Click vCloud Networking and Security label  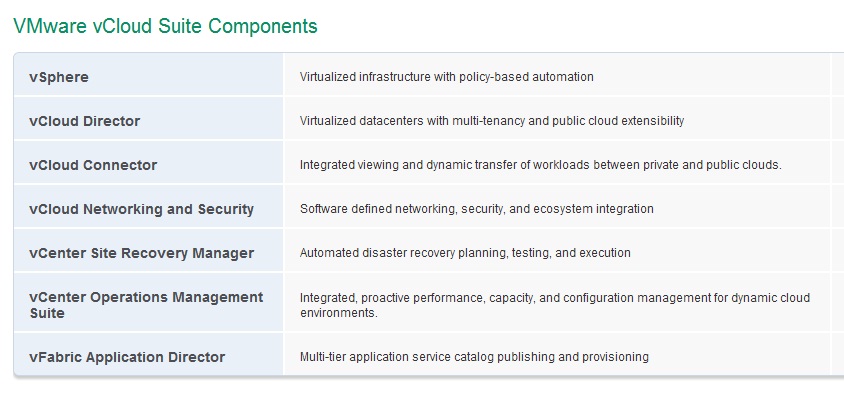click(142, 209)
